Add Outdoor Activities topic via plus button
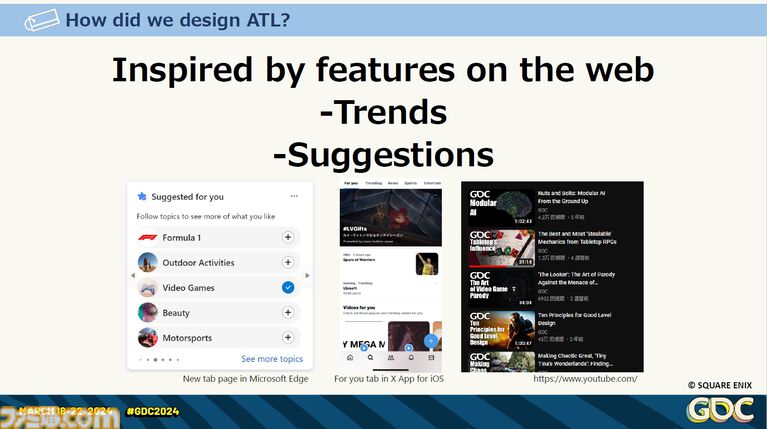The height and width of the screenshot is (429, 767). pyautogui.click(x=288, y=262)
